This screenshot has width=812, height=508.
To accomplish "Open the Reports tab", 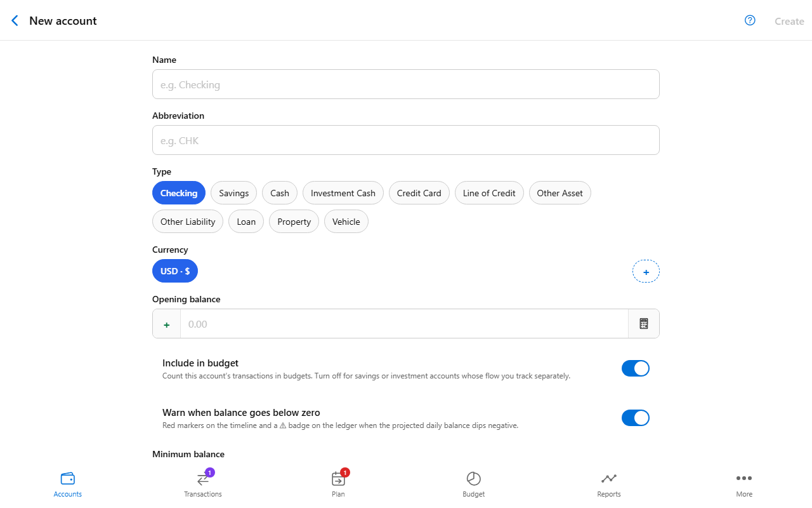I will pyautogui.click(x=609, y=485).
